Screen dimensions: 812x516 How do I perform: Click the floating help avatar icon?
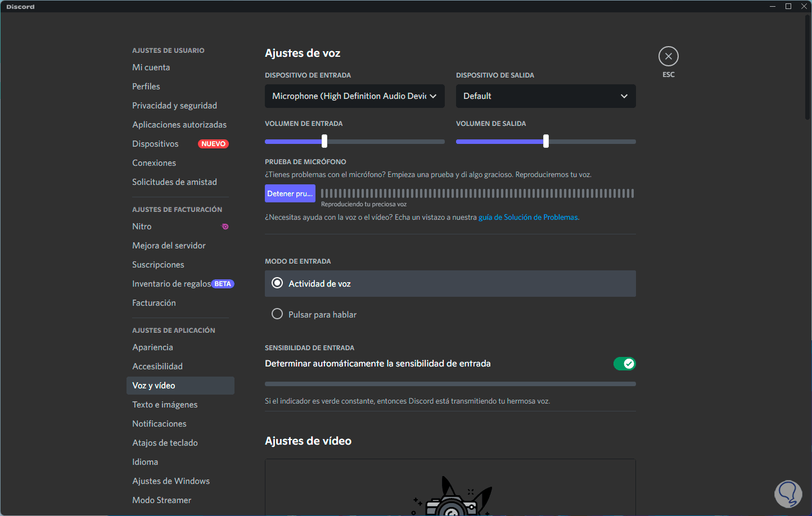(x=788, y=494)
